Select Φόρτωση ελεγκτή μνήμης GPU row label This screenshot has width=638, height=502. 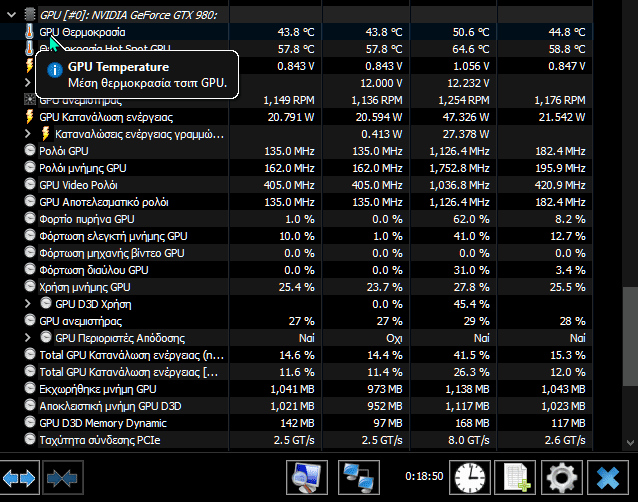point(113,236)
